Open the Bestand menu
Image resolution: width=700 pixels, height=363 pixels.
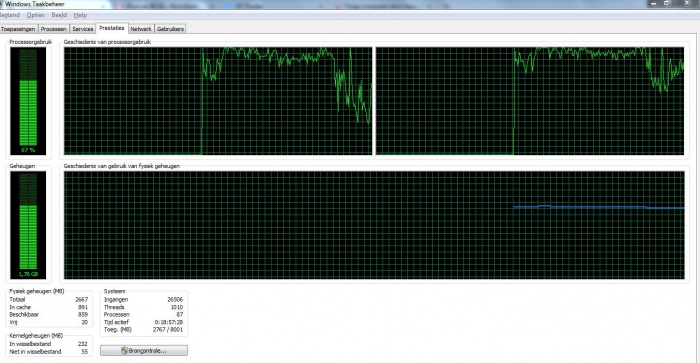[x=10, y=15]
